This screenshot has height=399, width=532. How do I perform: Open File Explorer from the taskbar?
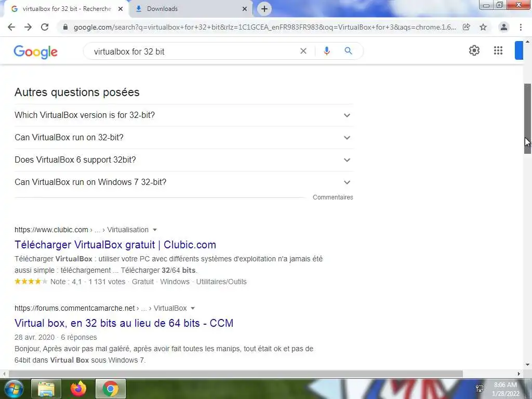(x=46, y=389)
